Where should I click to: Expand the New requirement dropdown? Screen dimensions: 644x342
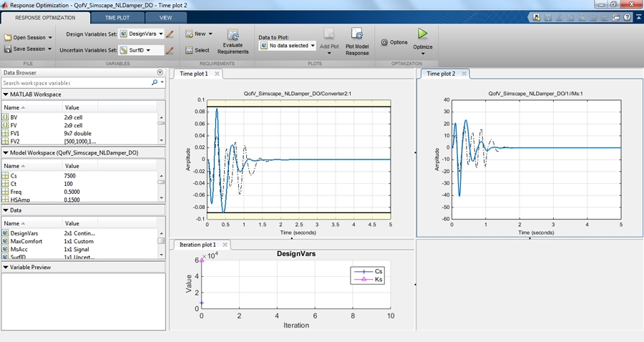[x=210, y=34]
